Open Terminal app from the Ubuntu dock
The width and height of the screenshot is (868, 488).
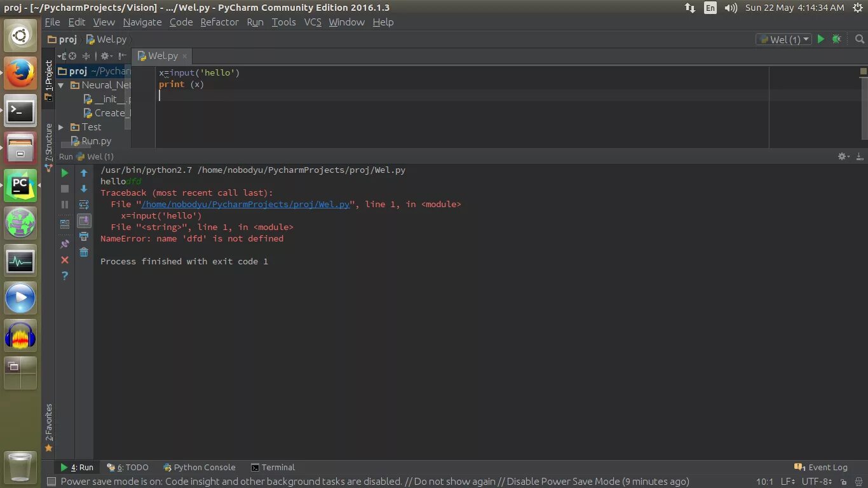20,112
